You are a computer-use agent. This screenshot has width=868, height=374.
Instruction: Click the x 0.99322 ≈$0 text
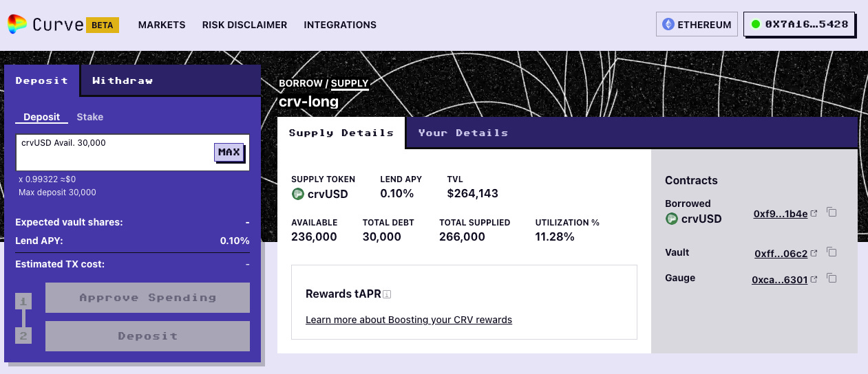click(x=47, y=179)
